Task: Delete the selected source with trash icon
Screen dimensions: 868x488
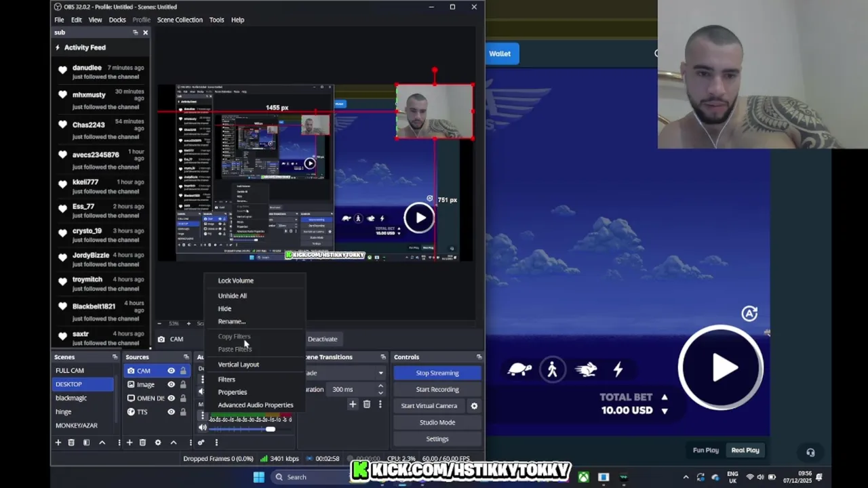Action: pyautogui.click(x=142, y=443)
